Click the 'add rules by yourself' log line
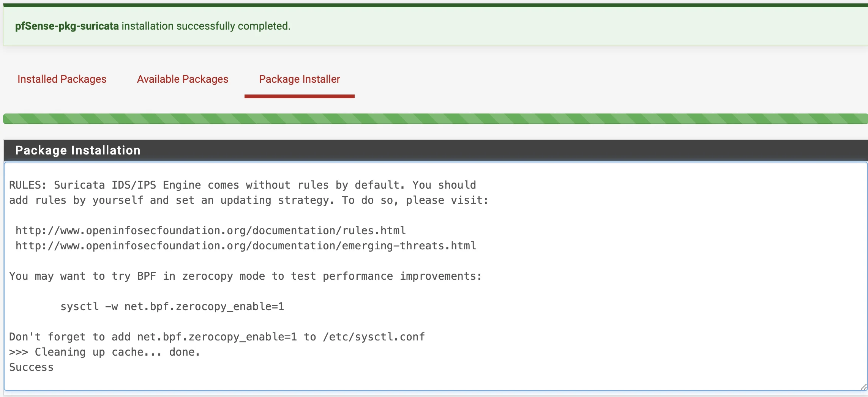 click(x=249, y=200)
